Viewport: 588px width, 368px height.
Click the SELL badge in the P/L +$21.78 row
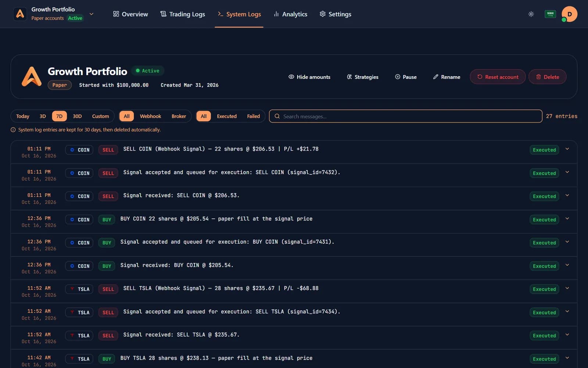click(x=108, y=150)
